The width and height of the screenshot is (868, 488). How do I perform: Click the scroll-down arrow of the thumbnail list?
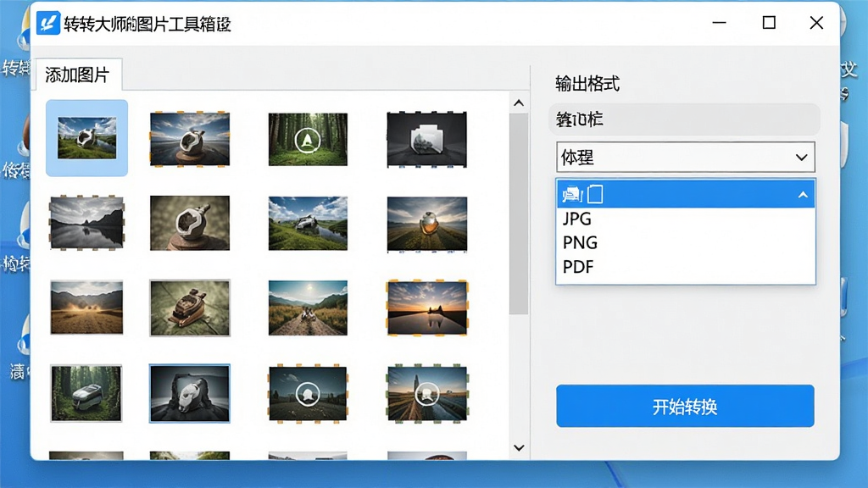(x=519, y=447)
